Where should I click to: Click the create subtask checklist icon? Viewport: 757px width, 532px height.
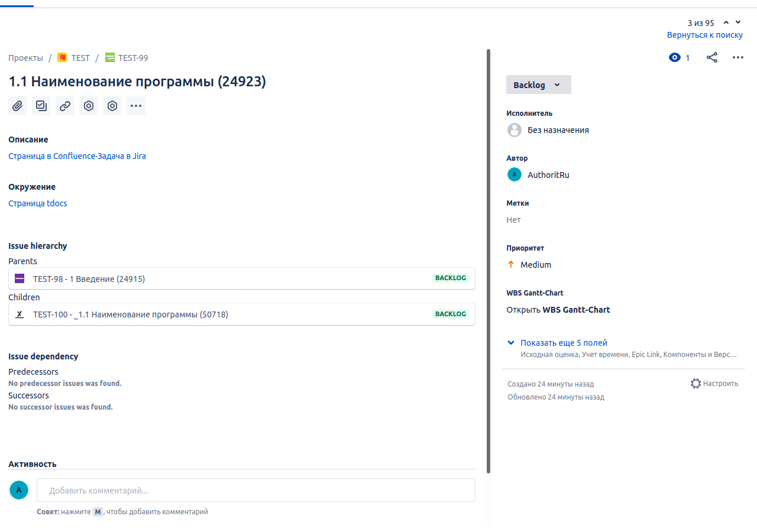(41, 106)
